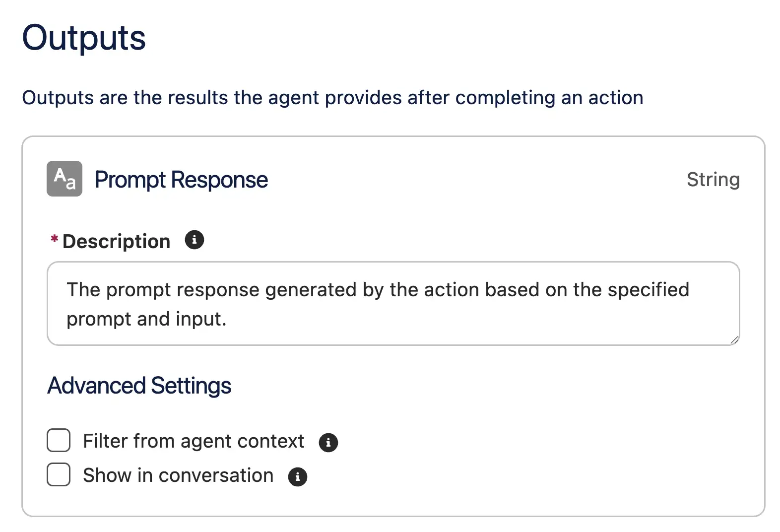The width and height of the screenshot is (780, 532).
Task: Click the Description textarea resize handle
Action: coord(734,340)
